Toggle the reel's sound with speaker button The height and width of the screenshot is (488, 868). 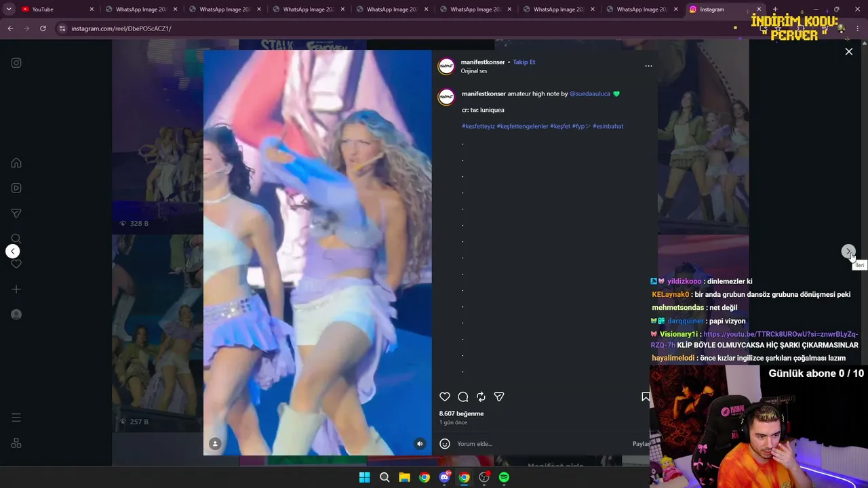coord(420,444)
